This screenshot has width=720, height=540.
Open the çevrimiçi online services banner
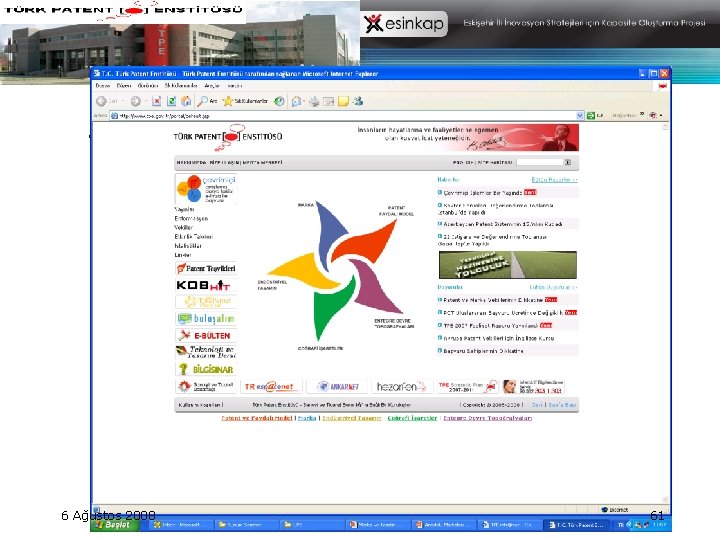(206, 189)
